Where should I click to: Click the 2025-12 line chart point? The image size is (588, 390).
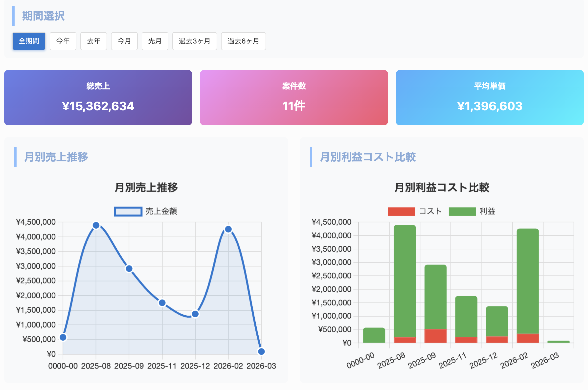click(x=195, y=314)
